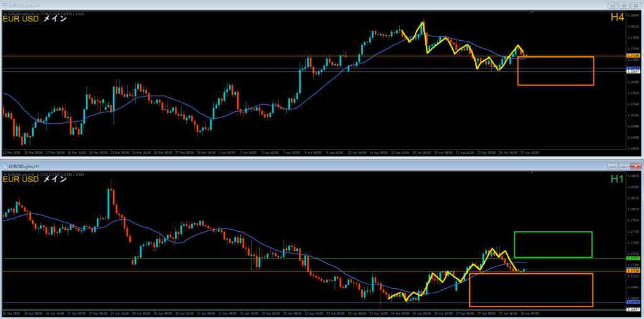
Task: Click the H4 chart window icon in title bar
Action: 4,6
